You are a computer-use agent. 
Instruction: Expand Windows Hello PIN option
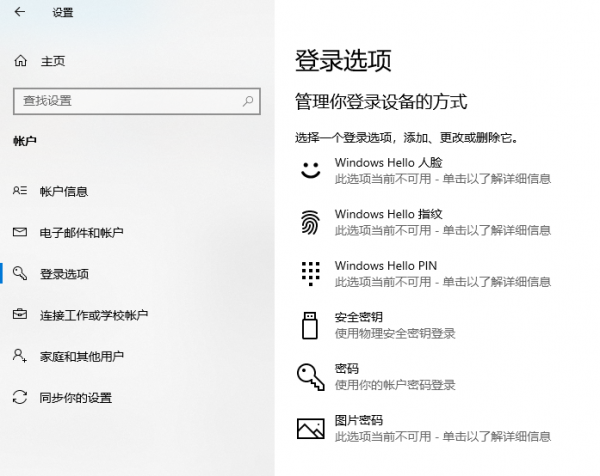[x=424, y=274]
